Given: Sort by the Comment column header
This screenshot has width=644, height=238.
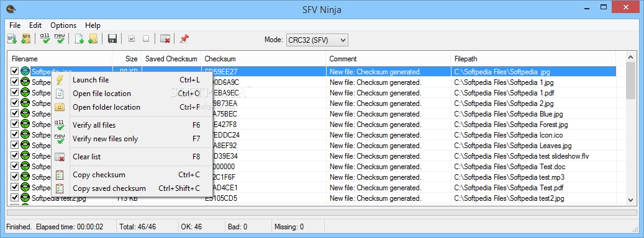Looking at the screenshot, I should tap(389, 59).
